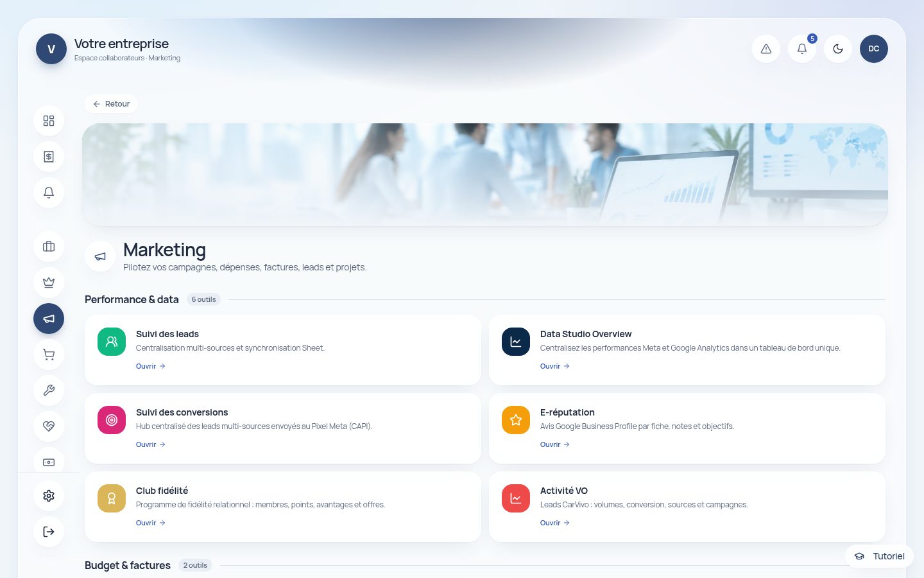Viewport: 924px width, 578px height.
Task: Open the dollar invoice icon in sidebar
Action: click(x=49, y=157)
